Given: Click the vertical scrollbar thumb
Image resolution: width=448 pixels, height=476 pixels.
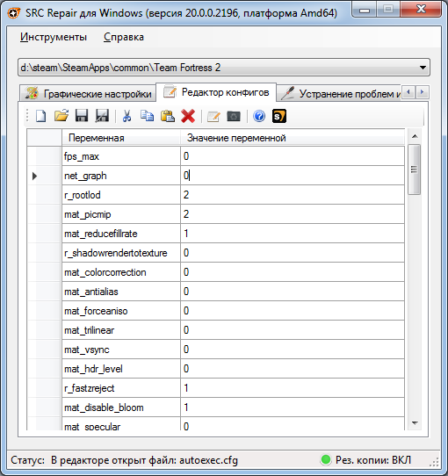Looking at the screenshot, I should [x=414, y=169].
